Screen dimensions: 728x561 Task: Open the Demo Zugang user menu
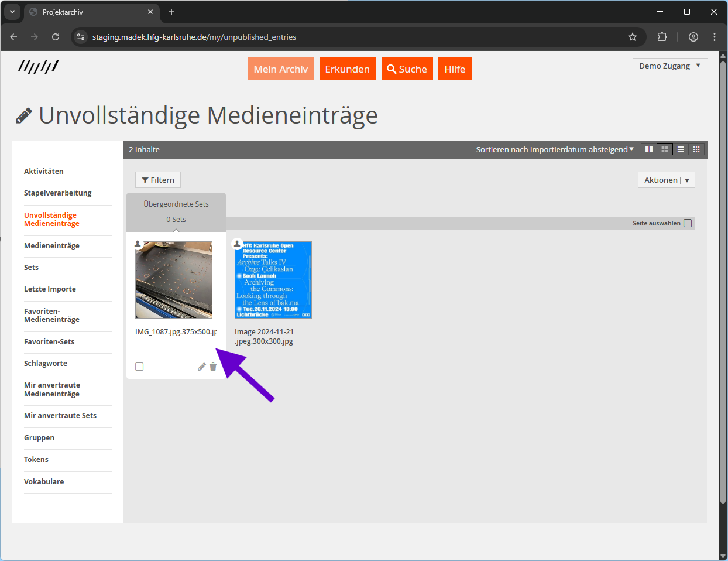click(x=669, y=66)
